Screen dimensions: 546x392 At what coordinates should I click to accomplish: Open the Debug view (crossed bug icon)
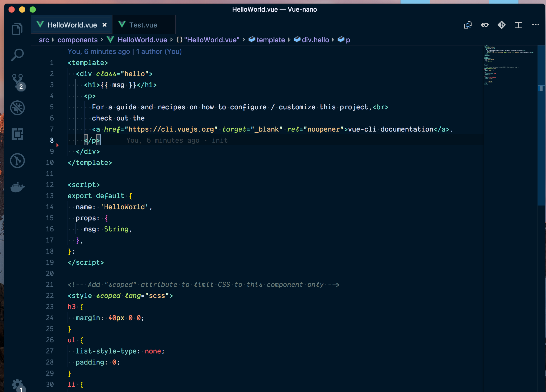(x=17, y=108)
